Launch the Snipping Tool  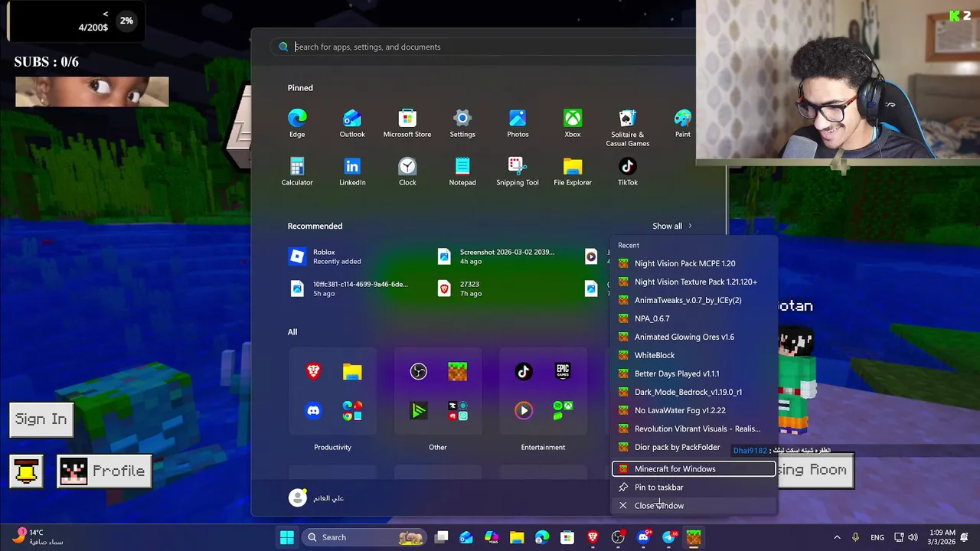click(x=518, y=172)
